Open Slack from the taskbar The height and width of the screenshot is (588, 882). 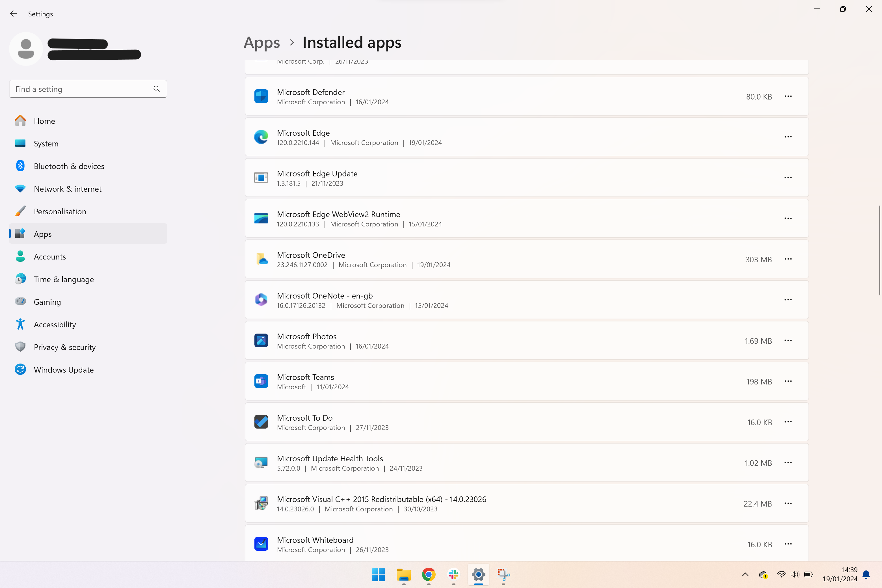[x=453, y=574]
